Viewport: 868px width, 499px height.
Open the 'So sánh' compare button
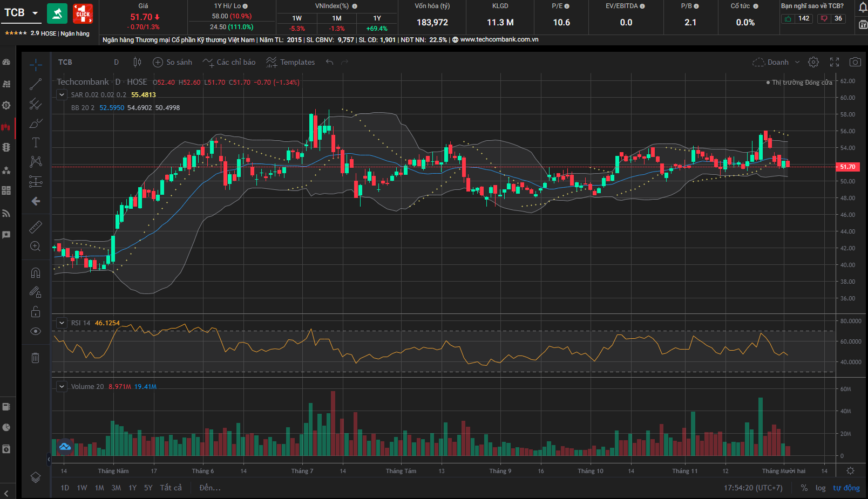coord(173,62)
